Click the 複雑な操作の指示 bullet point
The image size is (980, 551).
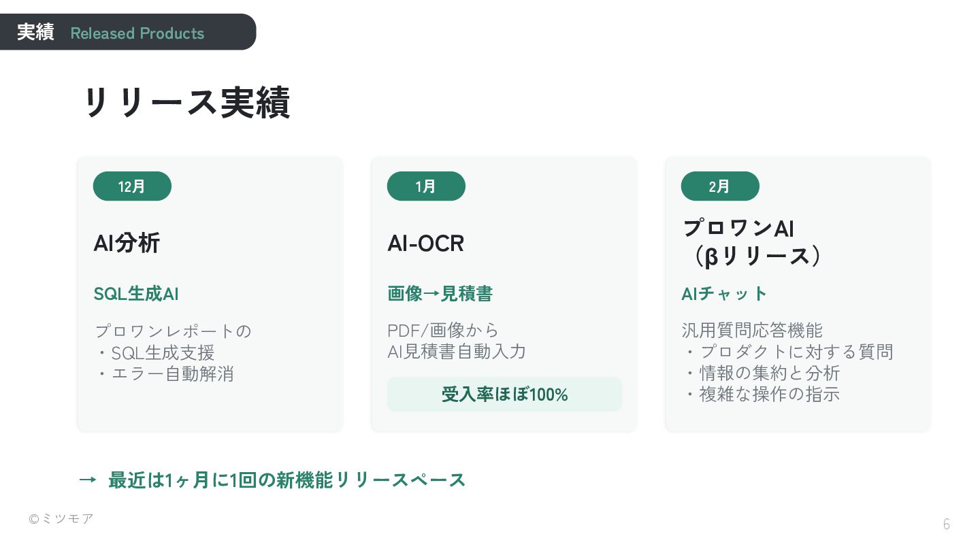coord(762,394)
